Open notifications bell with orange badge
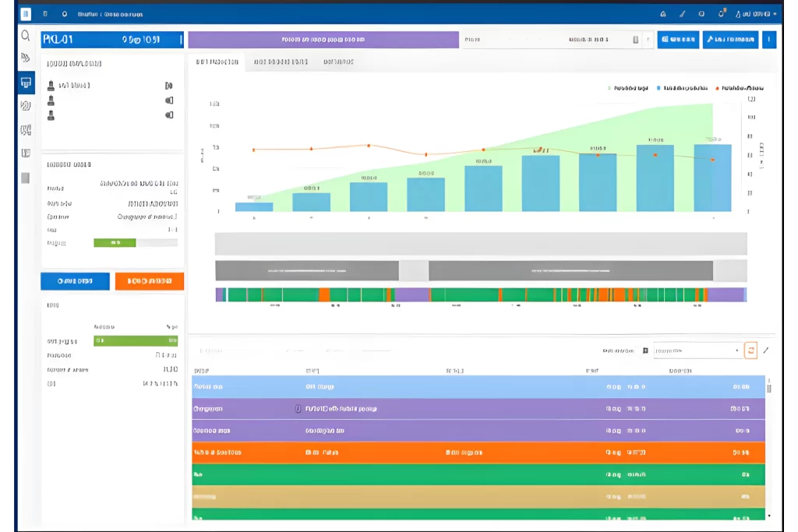798x532 pixels. (722, 13)
